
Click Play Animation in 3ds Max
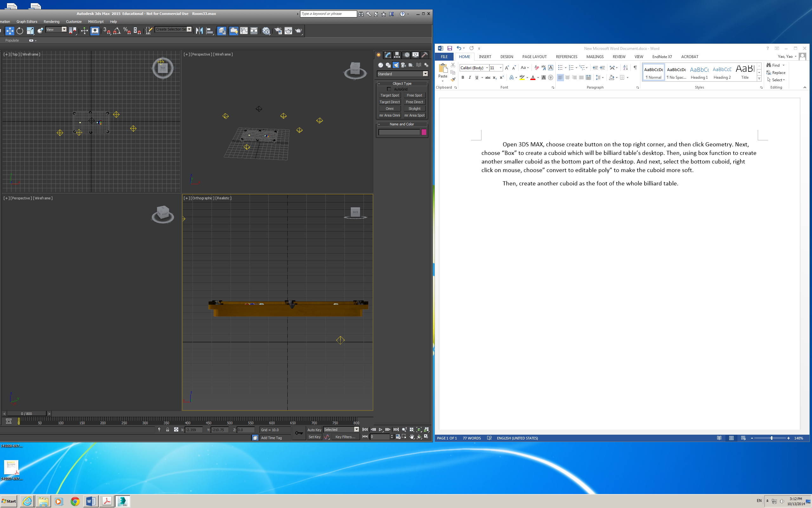coord(381,429)
